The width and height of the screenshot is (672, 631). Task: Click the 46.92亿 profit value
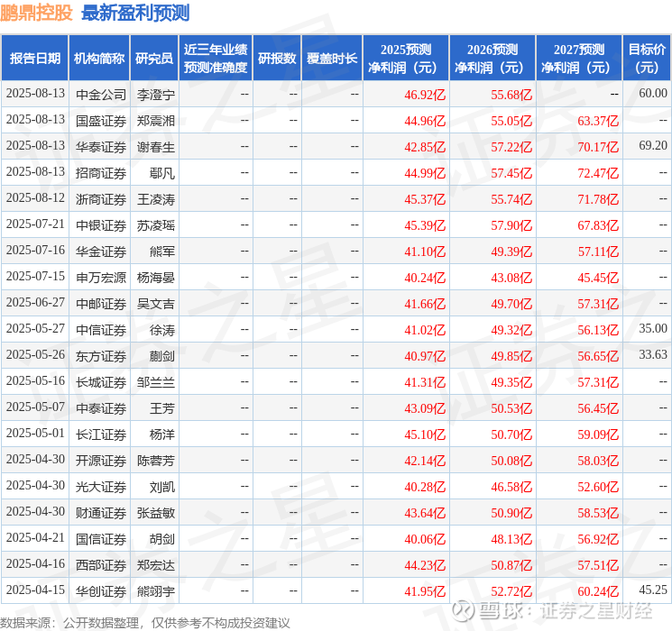425,95
